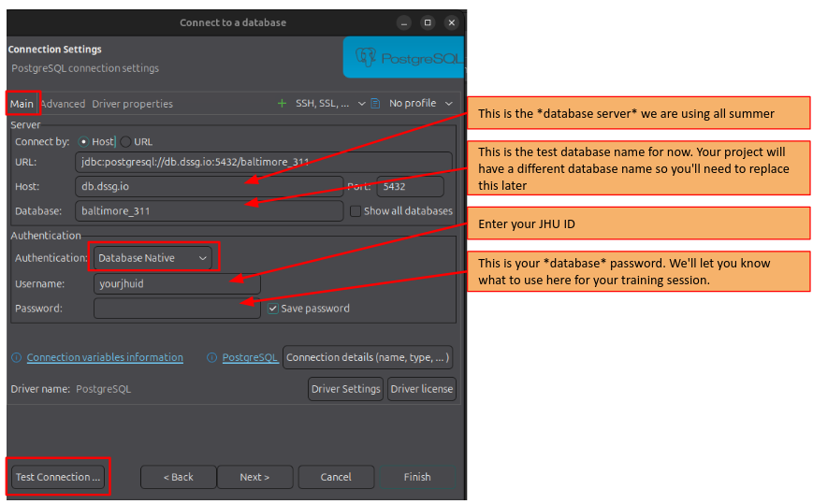Open the Driver properties tab
The image size is (813, 504).
[132, 104]
